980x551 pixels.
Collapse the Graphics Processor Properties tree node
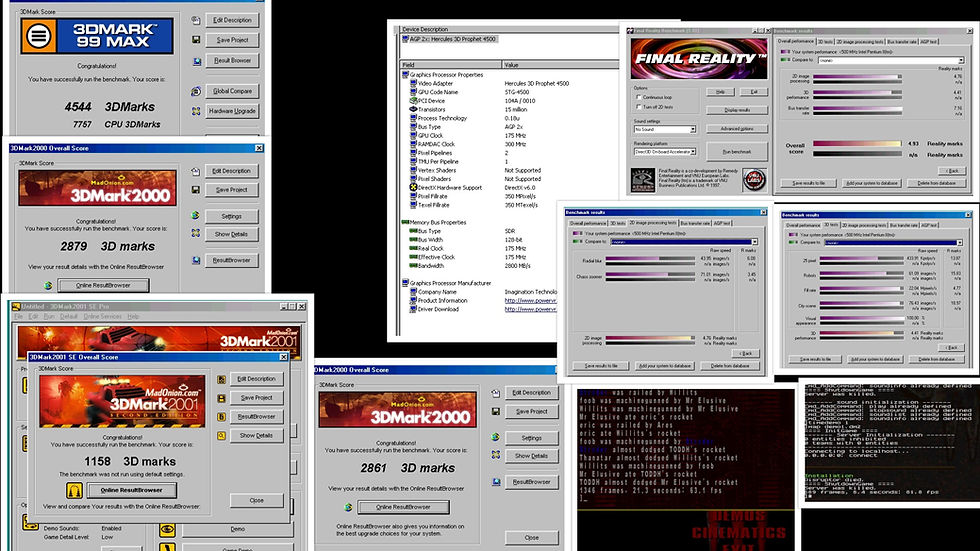pyautogui.click(x=405, y=75)
